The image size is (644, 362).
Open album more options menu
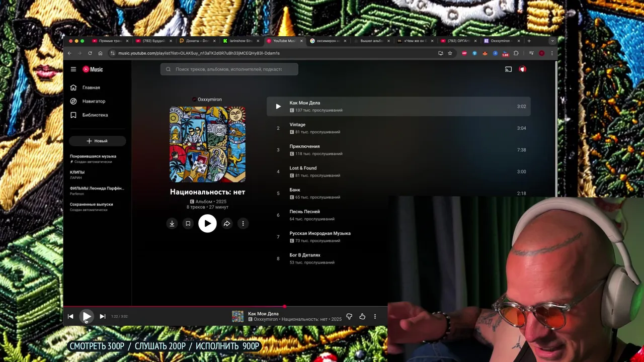(x=243, y=224)
